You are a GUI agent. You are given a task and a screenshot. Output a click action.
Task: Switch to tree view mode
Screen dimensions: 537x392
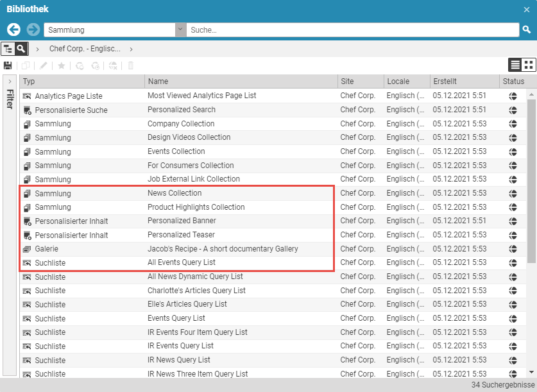pyautogui.click(x=8, y=49)
